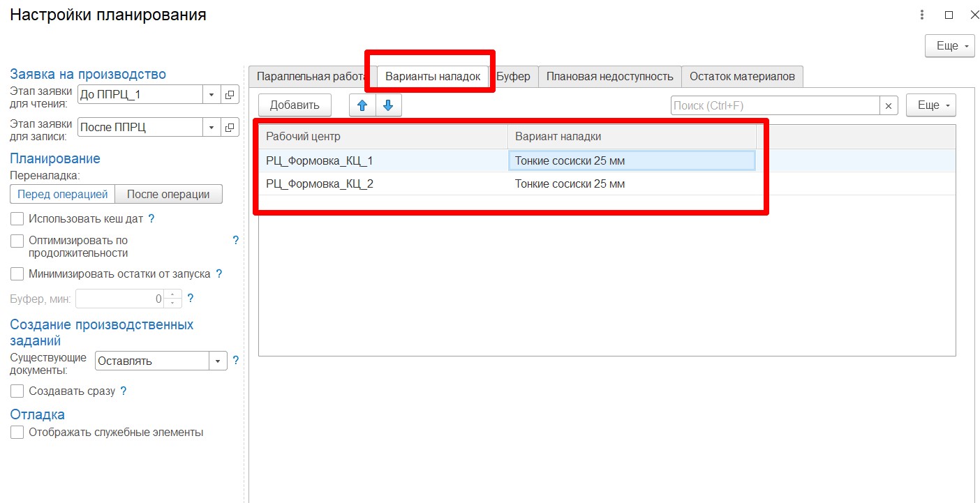
Task: Open the 'Остаток материалов' tab
Action: [x=742, y=77]
